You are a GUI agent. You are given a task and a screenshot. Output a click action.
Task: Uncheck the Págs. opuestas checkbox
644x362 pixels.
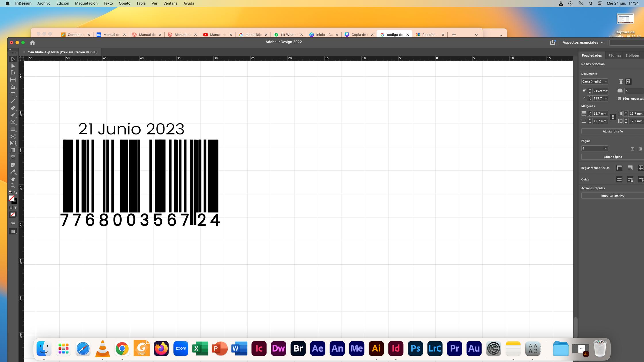(620, 99)
